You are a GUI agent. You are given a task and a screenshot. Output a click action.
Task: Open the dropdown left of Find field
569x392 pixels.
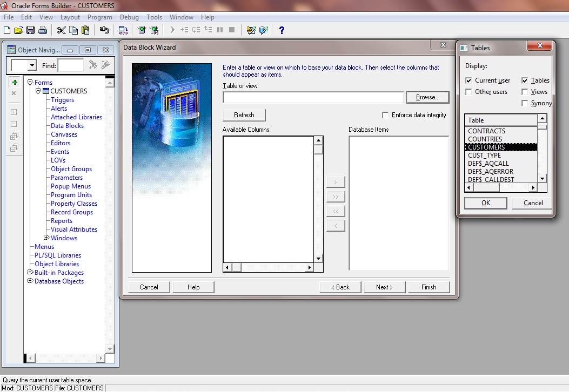point(31,65)
